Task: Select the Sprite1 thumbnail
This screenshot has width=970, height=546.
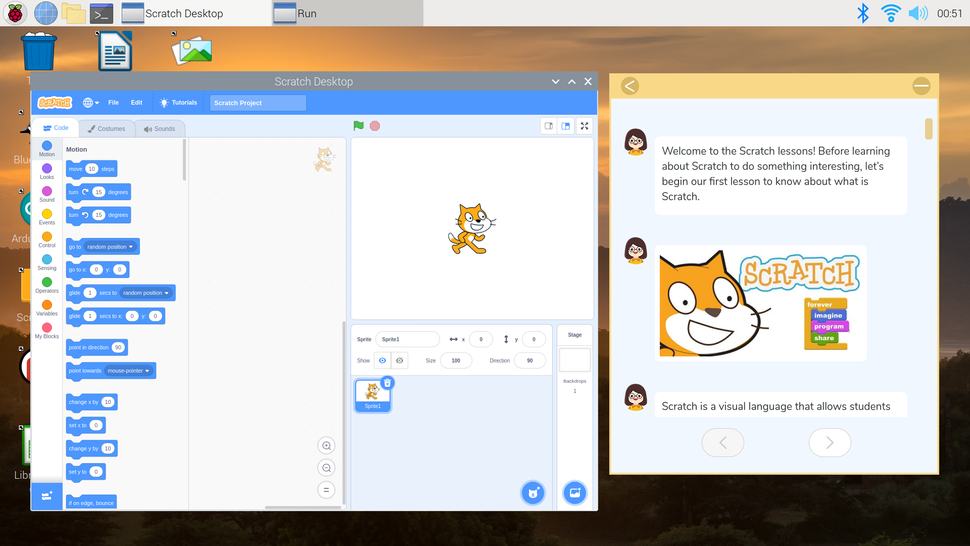Action: pyautogui.click(x=372, y=396)
